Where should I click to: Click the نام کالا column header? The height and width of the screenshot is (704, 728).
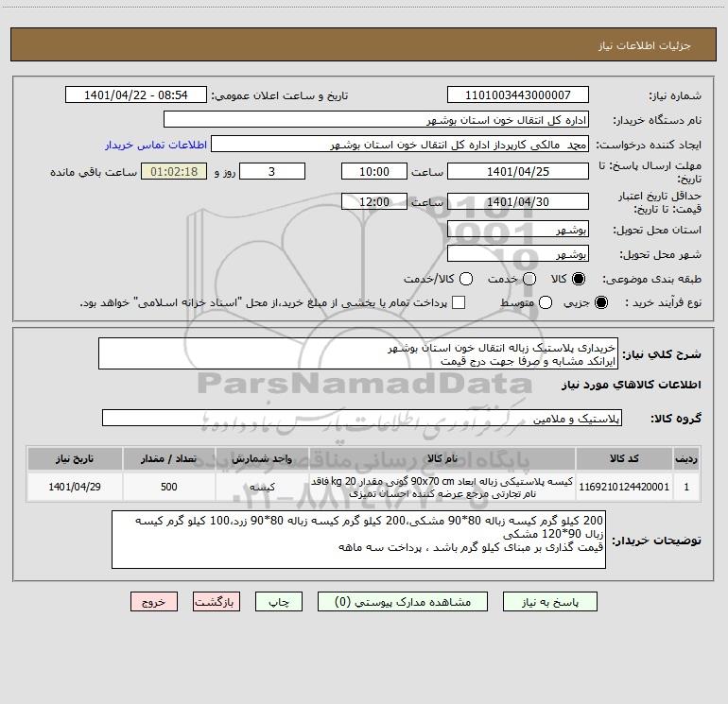(442, 458)
